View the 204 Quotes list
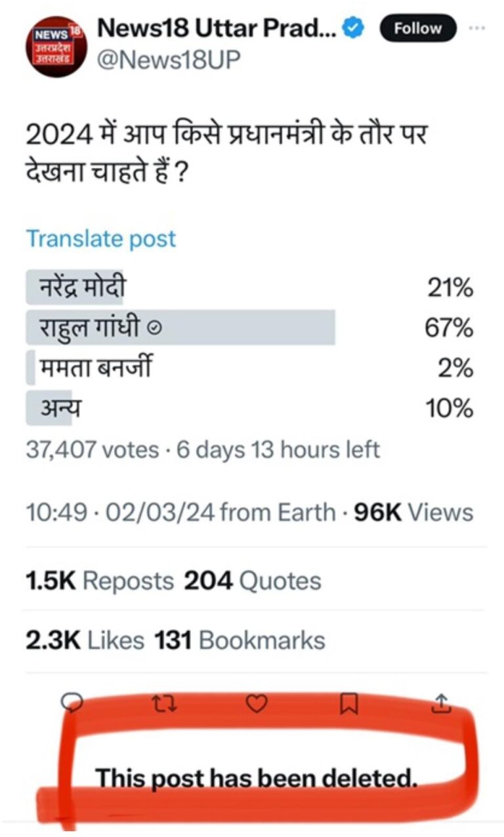This screenshot has width=504, height=837. coord(253,580)
